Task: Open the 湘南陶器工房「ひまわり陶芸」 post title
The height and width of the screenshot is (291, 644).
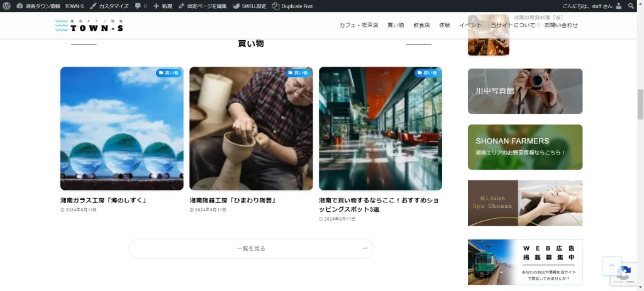Action: pos(233,200)
